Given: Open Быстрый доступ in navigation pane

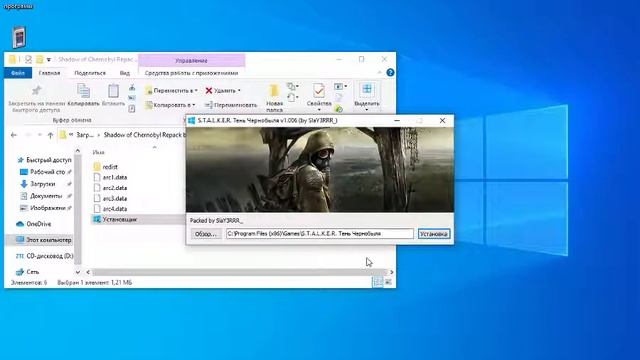Looking at the screenshot, I should (44, 160).
